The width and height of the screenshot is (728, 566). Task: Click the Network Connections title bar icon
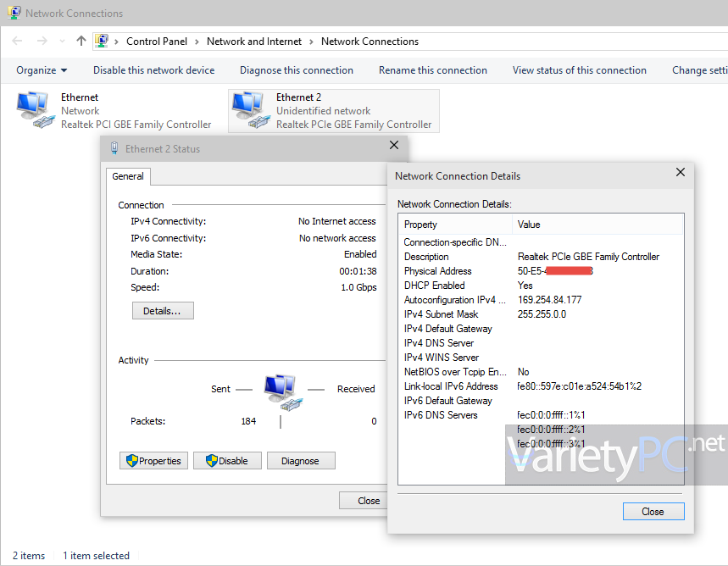pyautogui.click(x=14, y=13)
